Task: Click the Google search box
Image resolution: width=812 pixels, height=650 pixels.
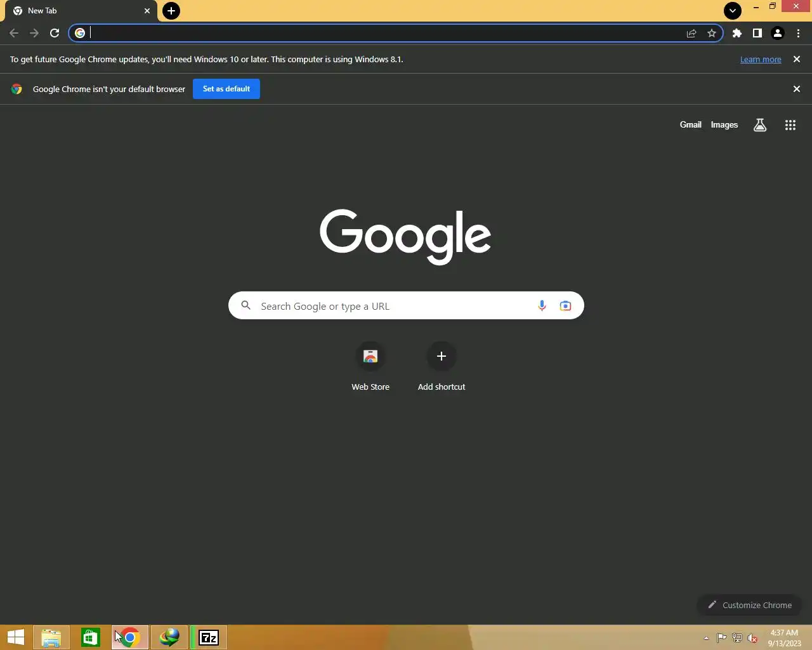Action: pos(406,306)
